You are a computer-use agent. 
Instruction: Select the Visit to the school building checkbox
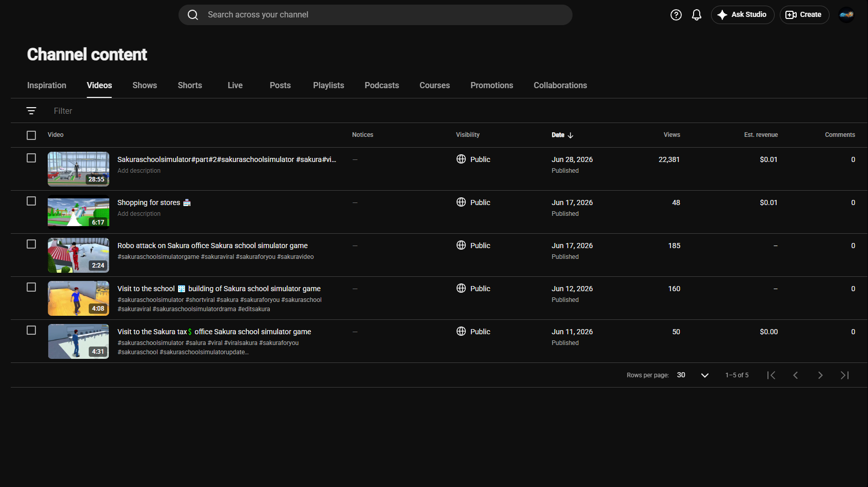click(31, 287)
